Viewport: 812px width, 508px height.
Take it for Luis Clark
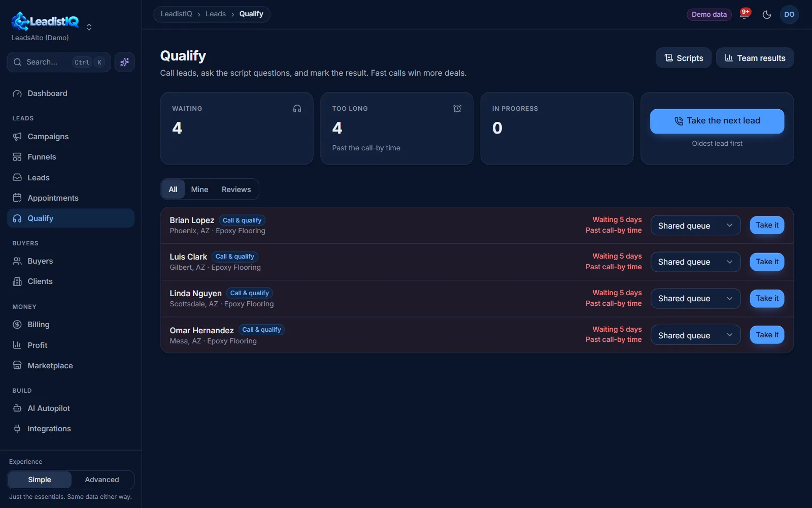[x=767, y=262]
